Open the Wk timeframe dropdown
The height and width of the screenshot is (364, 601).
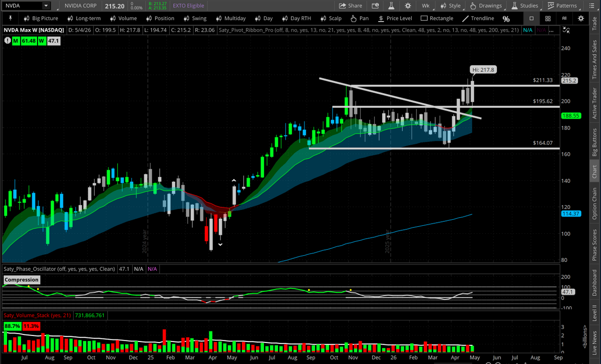coord(426,6)
